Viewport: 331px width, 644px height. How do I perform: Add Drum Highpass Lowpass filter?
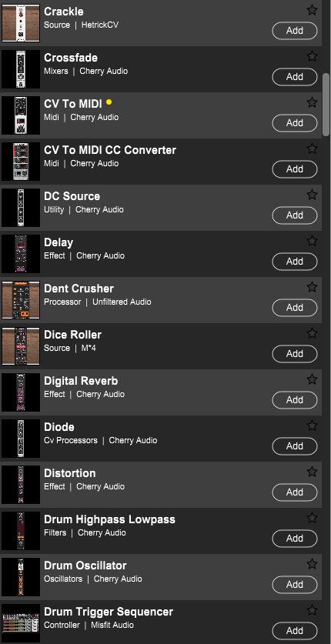coord(295,539)
